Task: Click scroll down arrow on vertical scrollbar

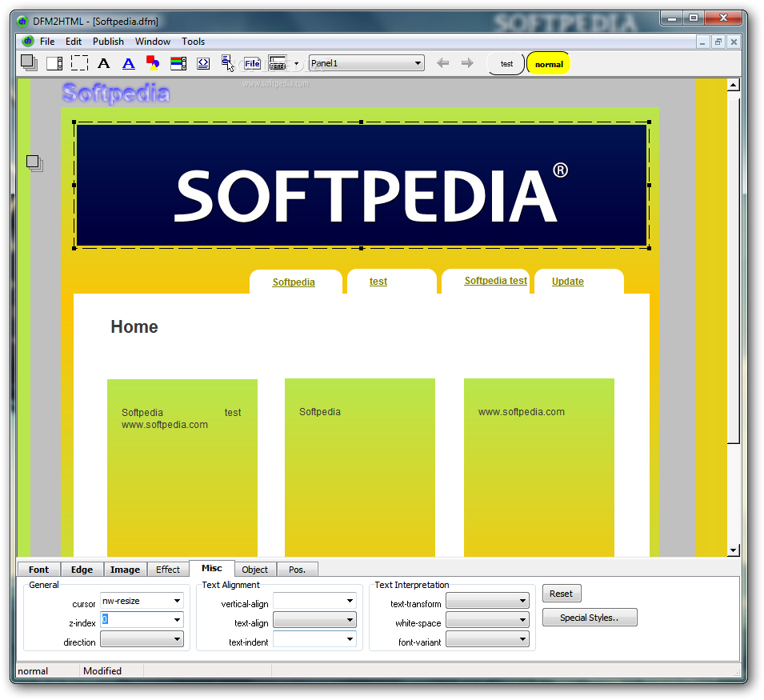Action: pyautogui.click(x=734, y=550)
